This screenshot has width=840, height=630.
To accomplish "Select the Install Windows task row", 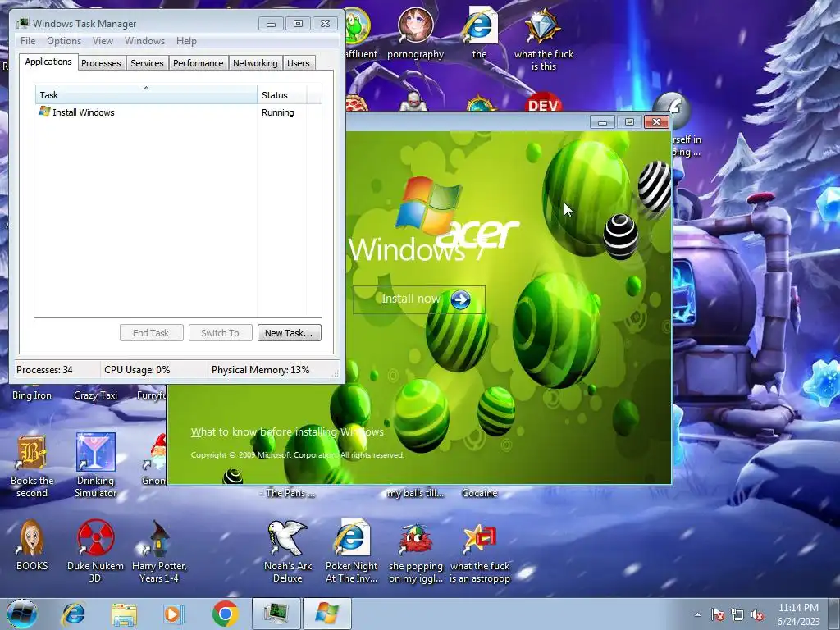I will 178,112.
